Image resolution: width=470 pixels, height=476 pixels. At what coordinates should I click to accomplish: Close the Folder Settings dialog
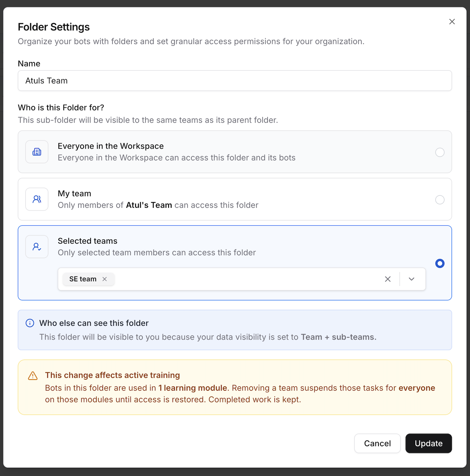[452, 22]
